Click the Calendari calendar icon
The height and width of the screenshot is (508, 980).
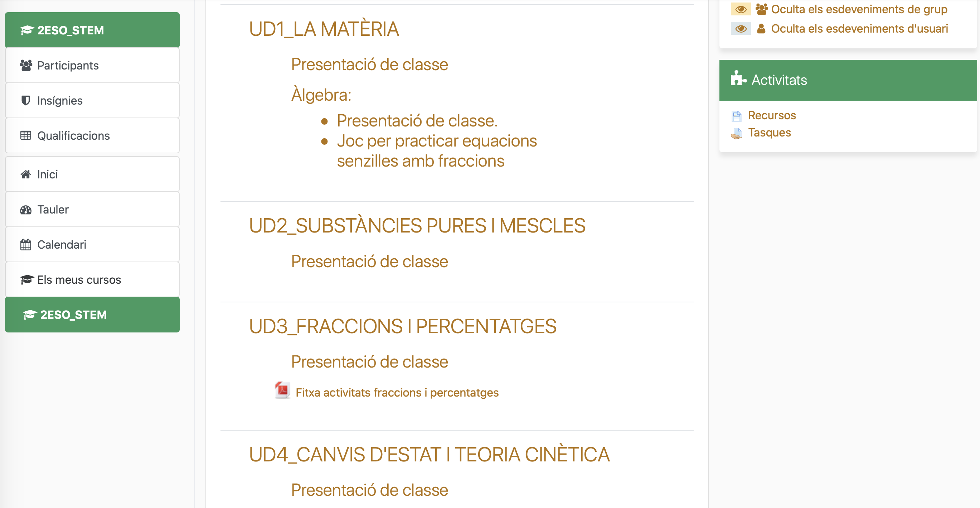click(x=26, y=244)
